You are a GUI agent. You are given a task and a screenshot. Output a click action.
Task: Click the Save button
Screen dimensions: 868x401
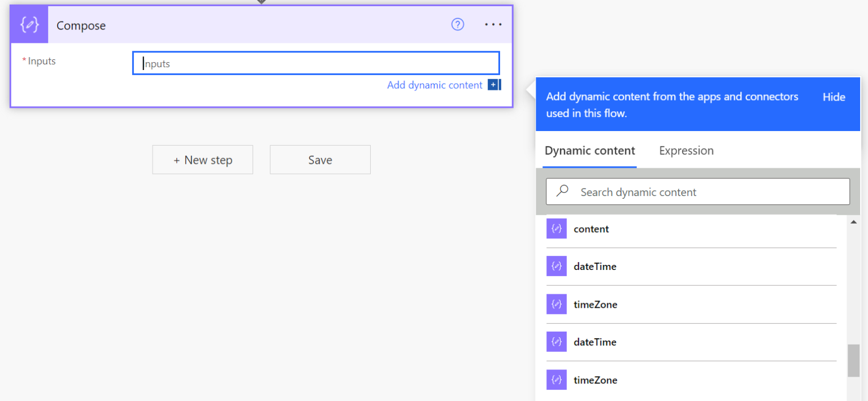pyautogui.click(x=320, y=159)
